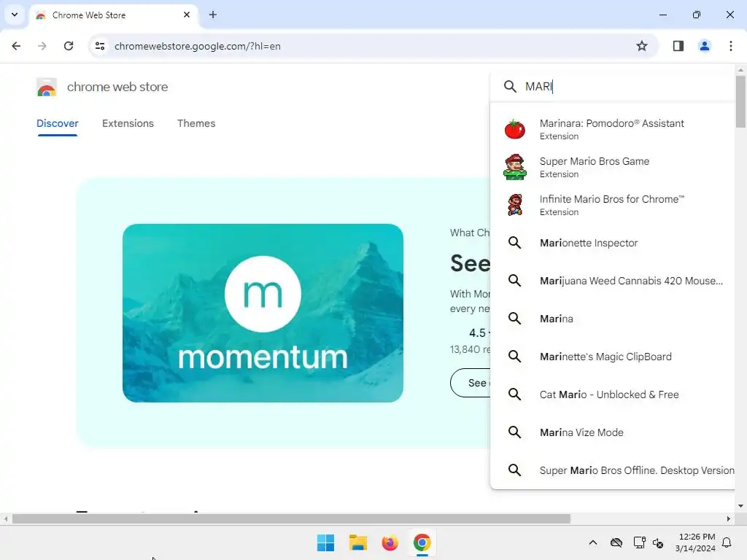
Task: Open Chrome side panel icon
Action: click(678, 46)
